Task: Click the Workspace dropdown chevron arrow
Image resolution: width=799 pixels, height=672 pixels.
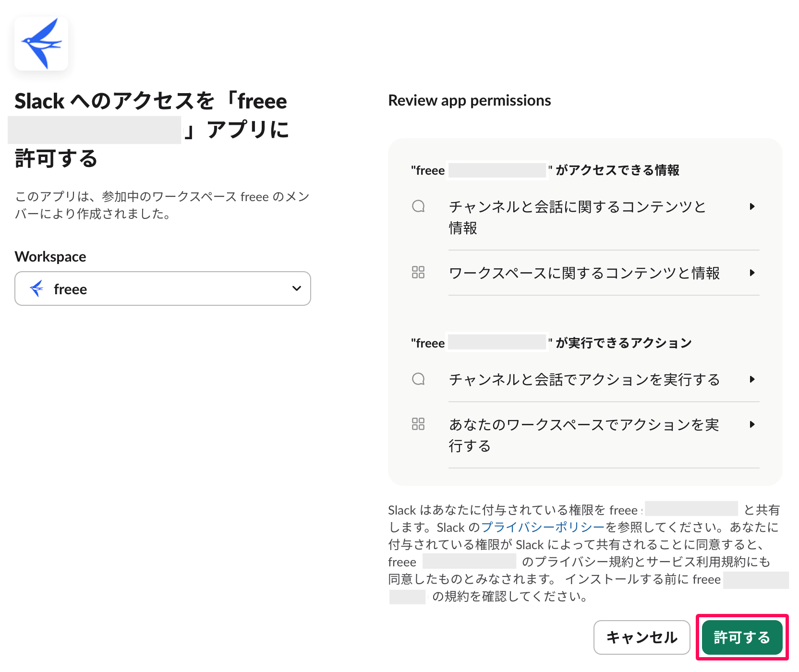Action: pyautogui.click(x=296, y=288)
